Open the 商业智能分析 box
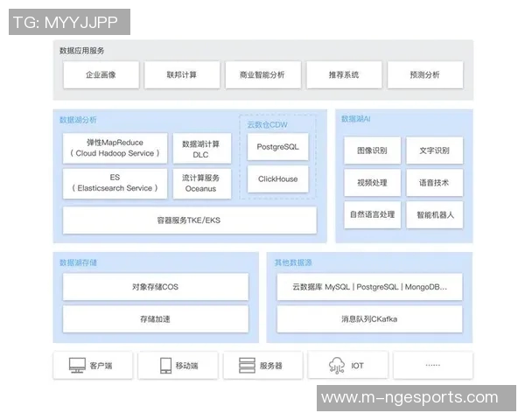Image resolution: width=525 pixels, height=420 pixels. pyautogui.click(x=262, y=74)
